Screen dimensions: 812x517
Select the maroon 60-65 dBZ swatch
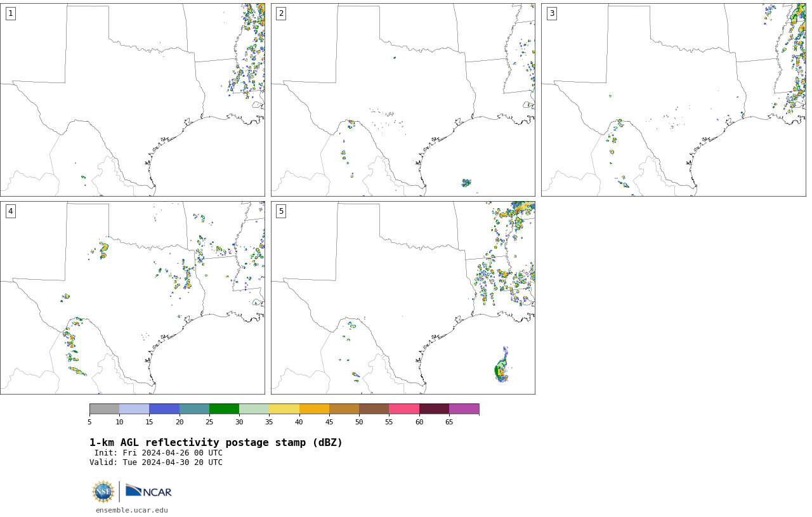(434, 409)
